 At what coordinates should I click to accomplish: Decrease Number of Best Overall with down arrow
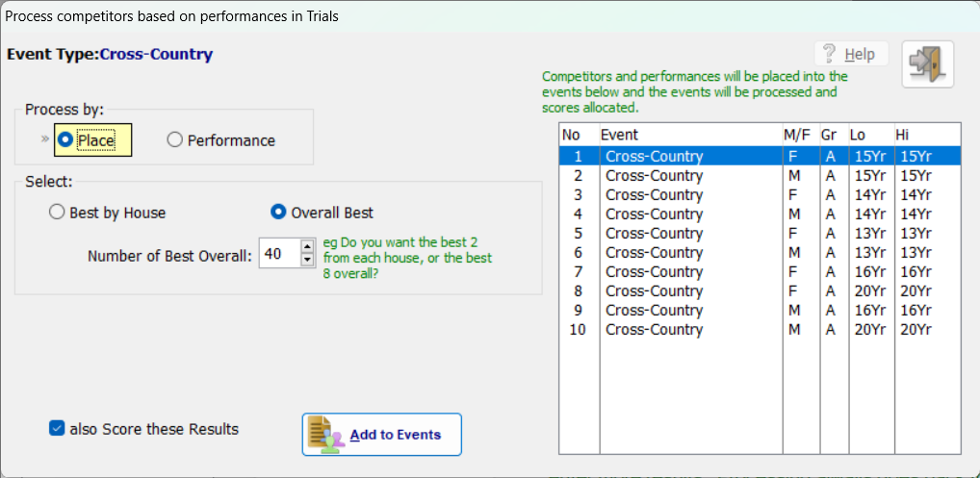click(x=307, y=261)
